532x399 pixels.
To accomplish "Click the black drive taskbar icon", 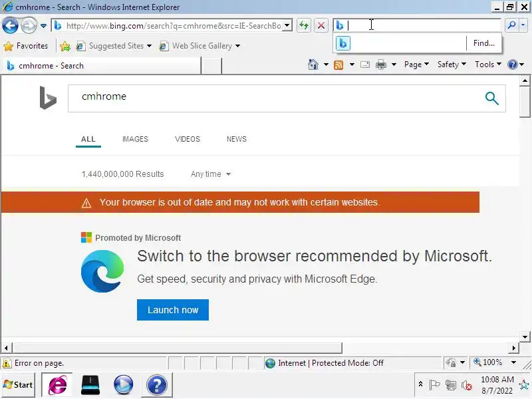I will coord(90,385).
